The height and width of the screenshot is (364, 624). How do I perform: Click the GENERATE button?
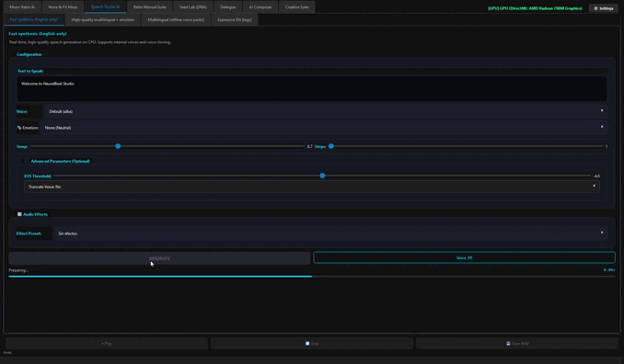(x=159, y=258)
